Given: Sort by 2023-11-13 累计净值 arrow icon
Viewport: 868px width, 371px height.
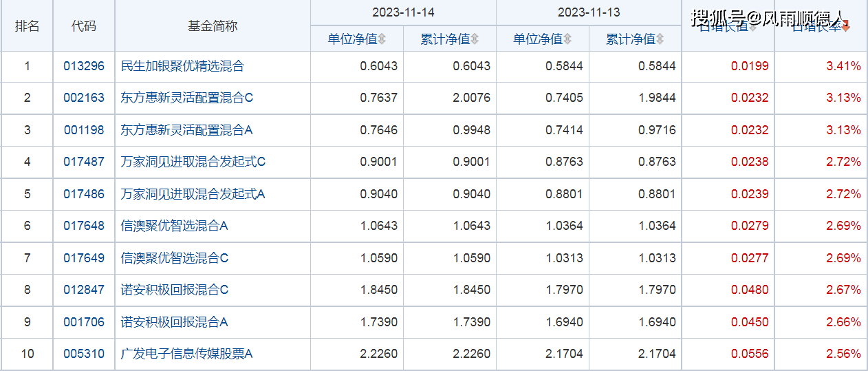Looking at the screenshot, I should pyautogui.click(x=660, y=39).
